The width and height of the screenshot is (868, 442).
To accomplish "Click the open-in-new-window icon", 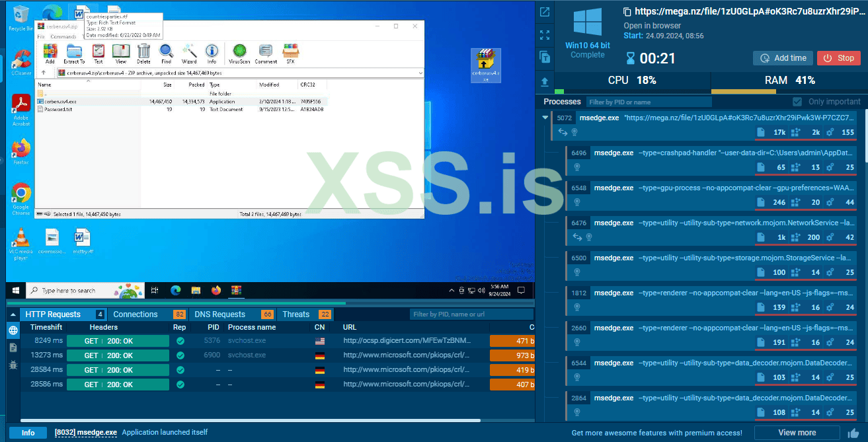I will 545,12.
